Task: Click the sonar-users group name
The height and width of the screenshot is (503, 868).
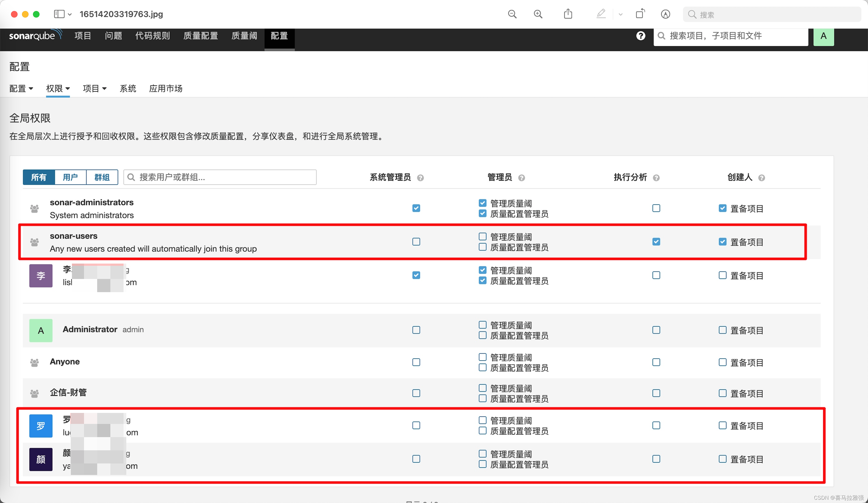Action: pyautogui.click(x=74, y=236)
